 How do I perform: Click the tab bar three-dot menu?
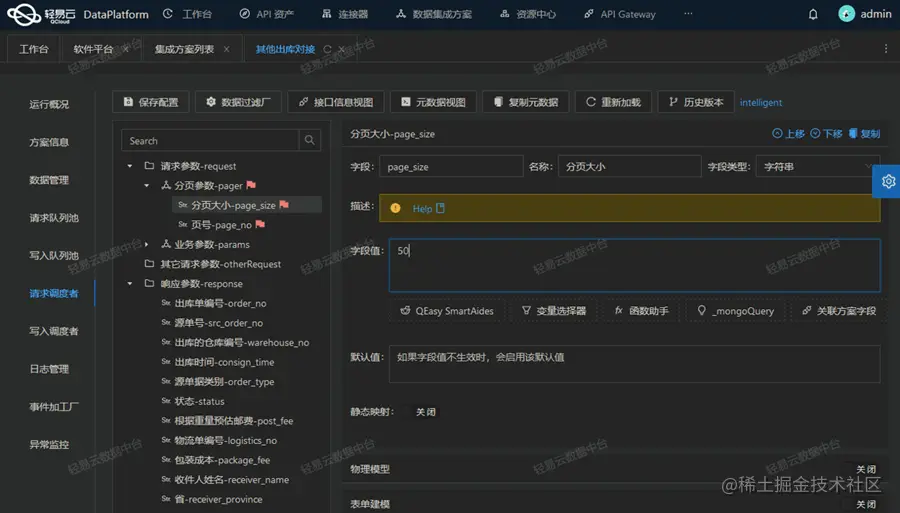(886, 49)
